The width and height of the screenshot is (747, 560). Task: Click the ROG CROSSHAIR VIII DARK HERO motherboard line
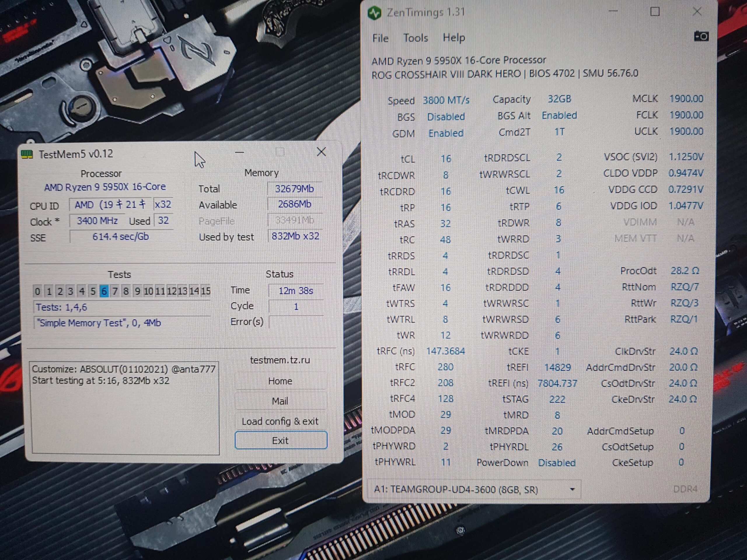click(505, 74)
